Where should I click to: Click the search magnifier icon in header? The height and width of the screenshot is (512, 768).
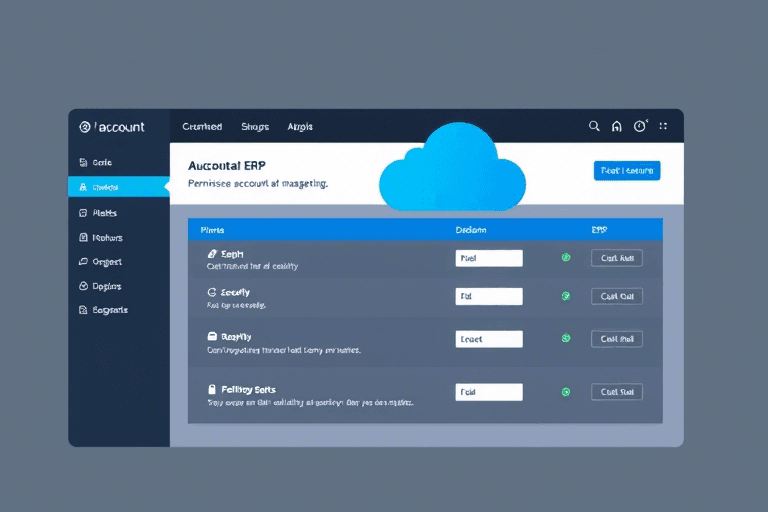pos(594,127)
